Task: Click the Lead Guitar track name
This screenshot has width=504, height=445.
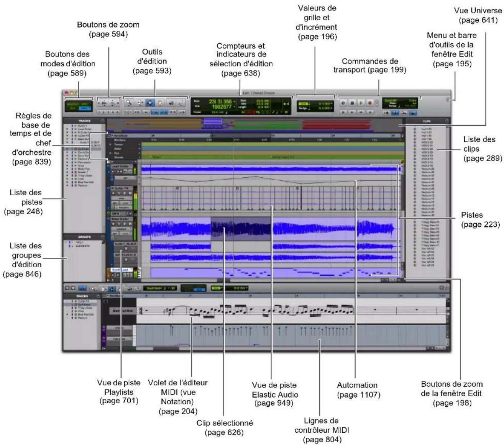Action: point(120,166)
